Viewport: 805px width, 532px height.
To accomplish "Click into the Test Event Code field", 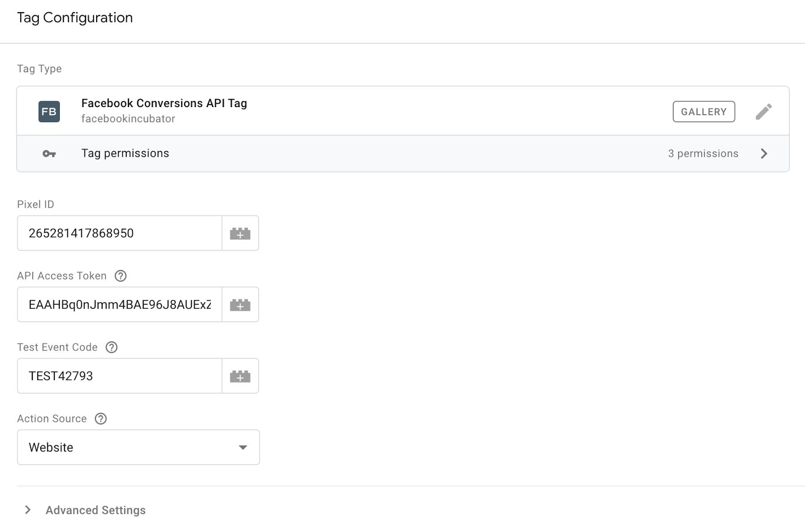I will click(x=120, y=376).
